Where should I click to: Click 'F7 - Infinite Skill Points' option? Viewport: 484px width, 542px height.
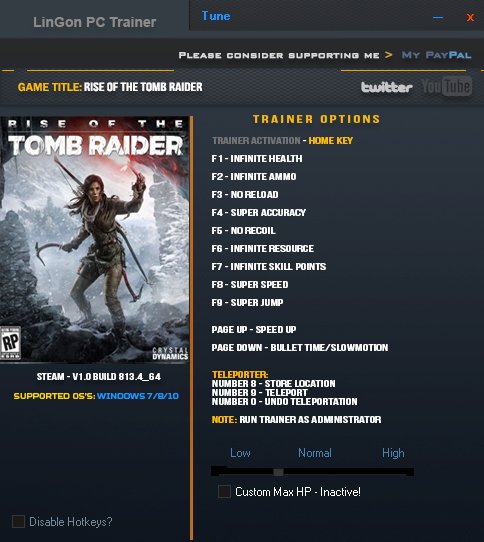click(269, 267)
